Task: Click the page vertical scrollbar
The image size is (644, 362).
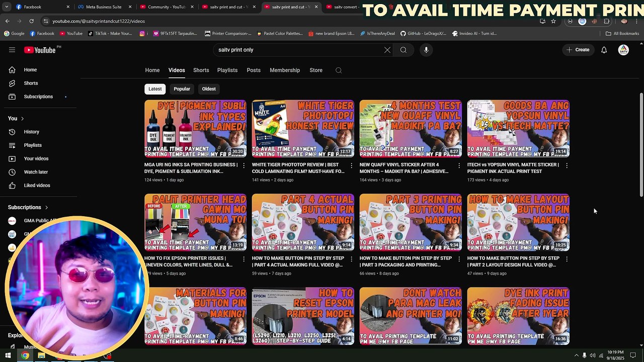Action: pyautogui.click(x=641, y=145)
